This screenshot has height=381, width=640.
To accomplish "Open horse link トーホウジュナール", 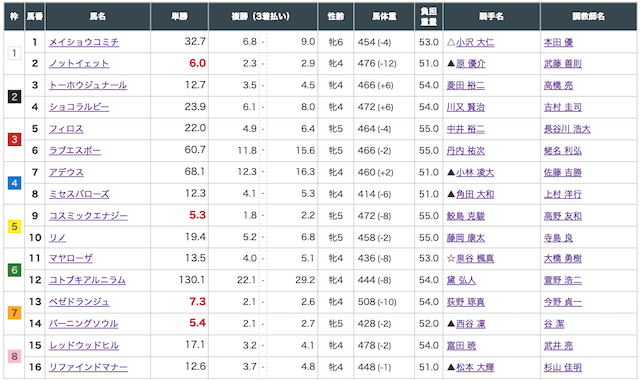I will click(x=88, y=85).
